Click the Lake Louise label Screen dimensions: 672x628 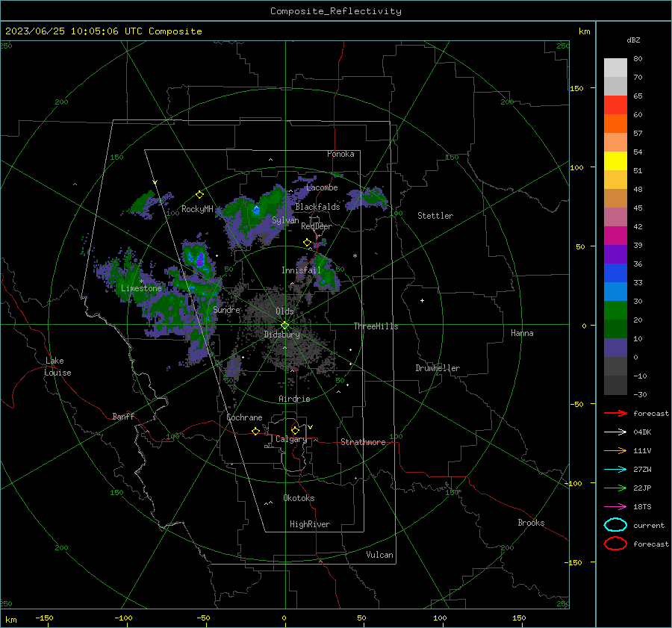coord(57,367)
